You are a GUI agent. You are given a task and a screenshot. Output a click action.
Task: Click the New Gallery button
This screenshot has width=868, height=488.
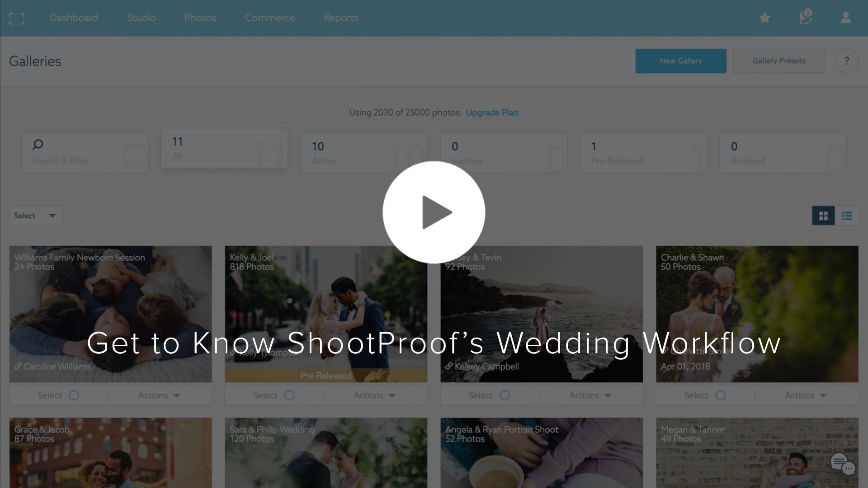(x=681, y=61)
